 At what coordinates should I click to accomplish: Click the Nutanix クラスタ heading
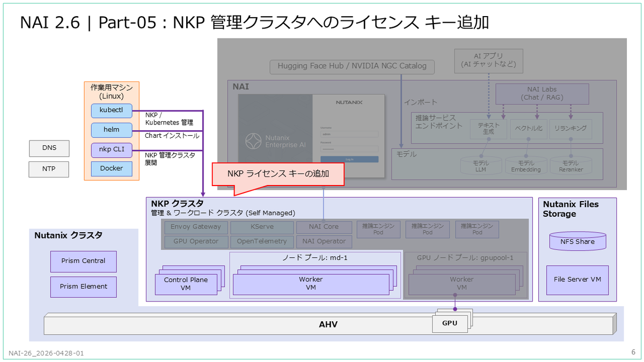[x=68, y=235]
